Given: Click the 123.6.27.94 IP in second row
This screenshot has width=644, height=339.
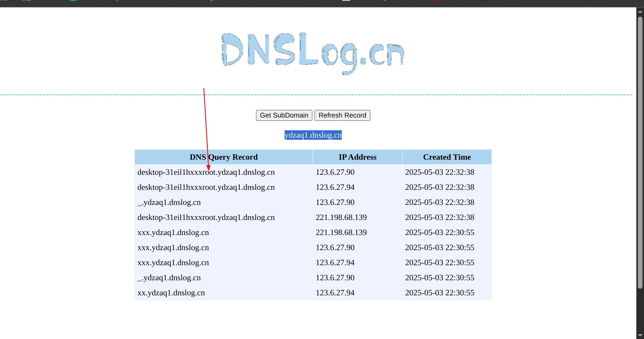Looking at the screenshot, I should coord(335,187).
